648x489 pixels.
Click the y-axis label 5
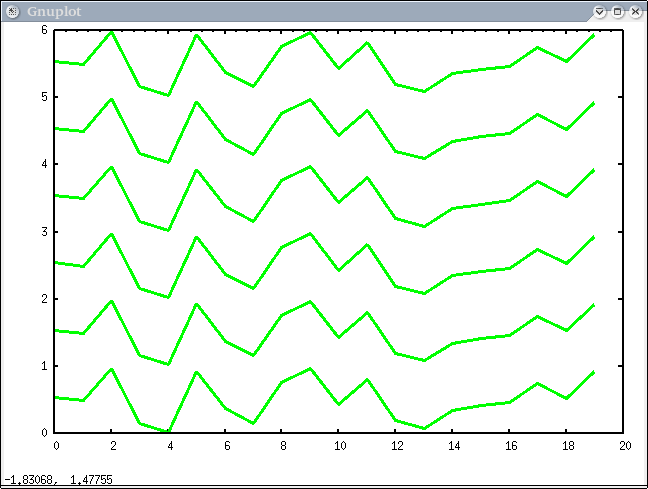(44, 97)
